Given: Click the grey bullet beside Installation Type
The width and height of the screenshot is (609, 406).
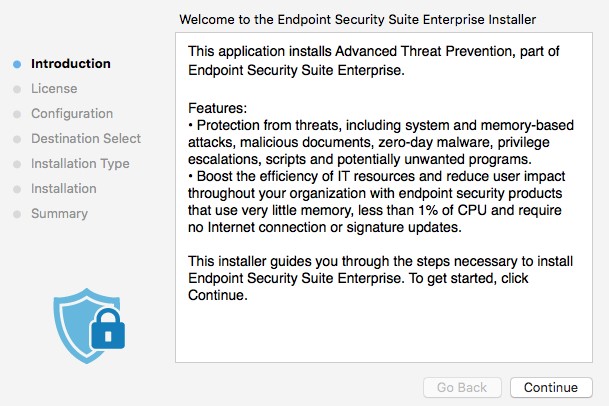Looking at the screenshot, I should pos(17,164).
